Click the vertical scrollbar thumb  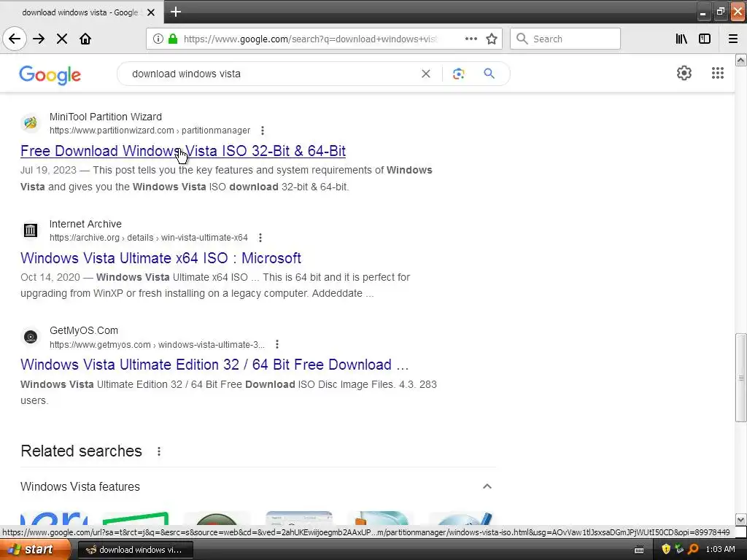740,378
